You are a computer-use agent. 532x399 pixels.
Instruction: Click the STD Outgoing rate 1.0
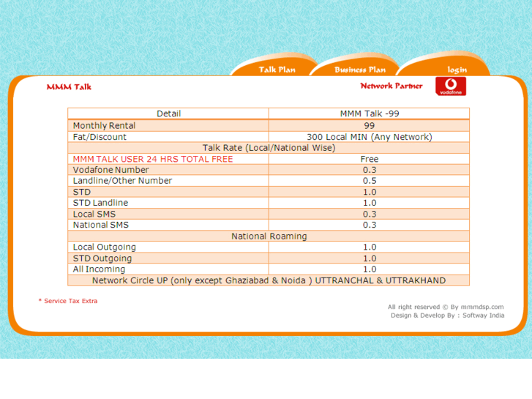[370, 258]
